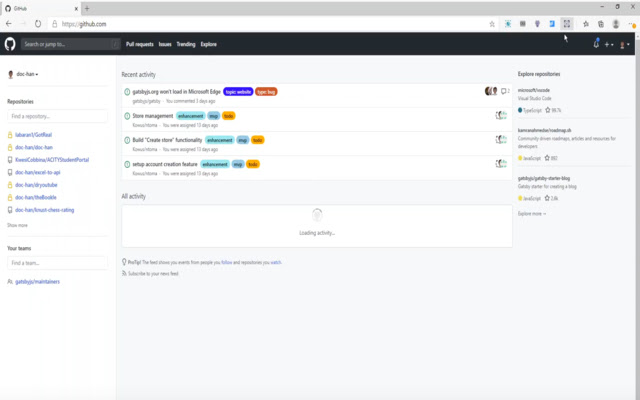Image resolution: width=640 pixels, height=400 pixels.
Task: Open the gatsbyjs/gatsby-starter-blog repository
Action: (x=544, y=178)
